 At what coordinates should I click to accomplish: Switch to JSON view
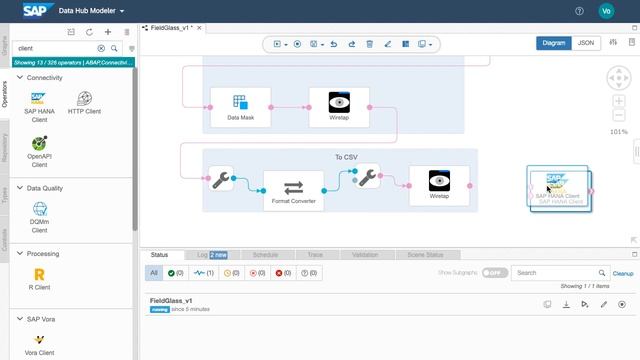tap(586, 43)
